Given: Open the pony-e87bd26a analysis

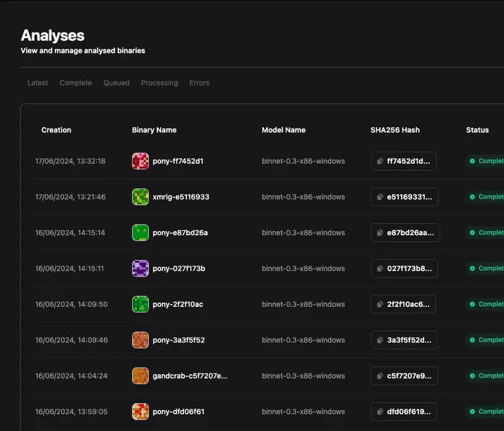Looking at the screenshot, I should tap(180, 233).
